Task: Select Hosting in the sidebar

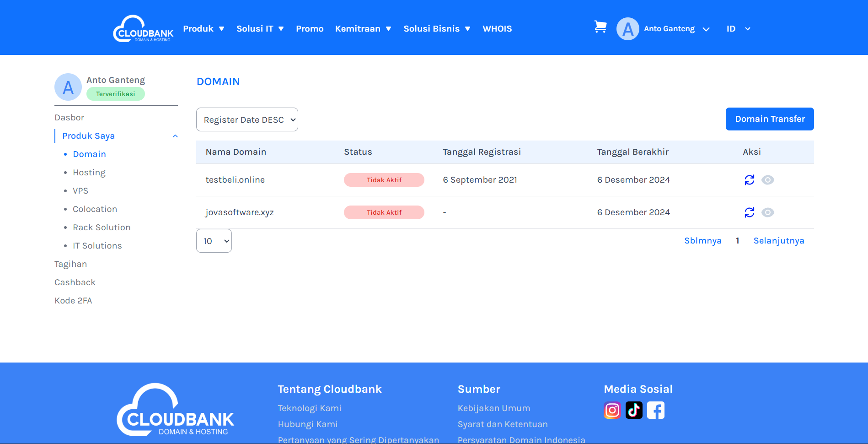Action: [89, 173]
